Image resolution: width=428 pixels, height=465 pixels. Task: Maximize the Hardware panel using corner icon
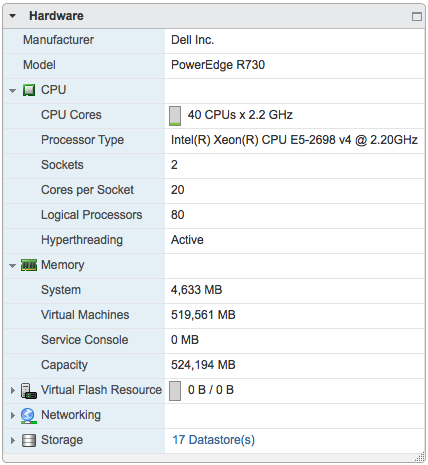[417, 16]
